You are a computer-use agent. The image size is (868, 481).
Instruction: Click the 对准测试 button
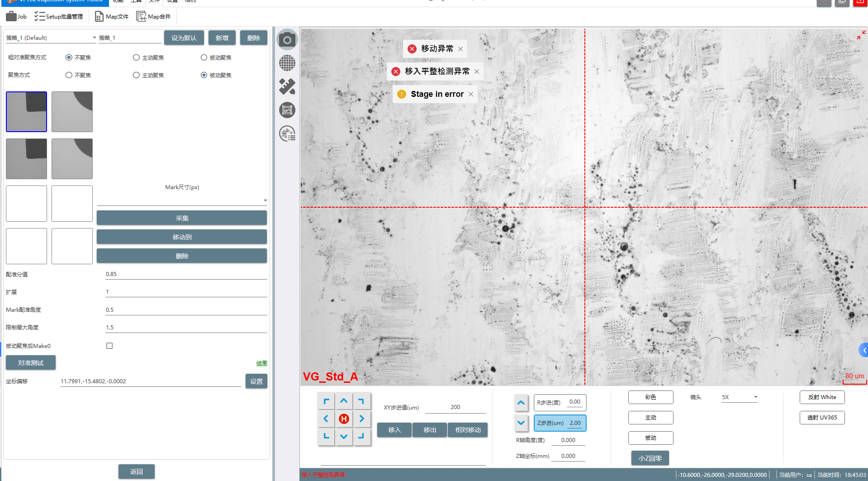(x=31, y=363)
